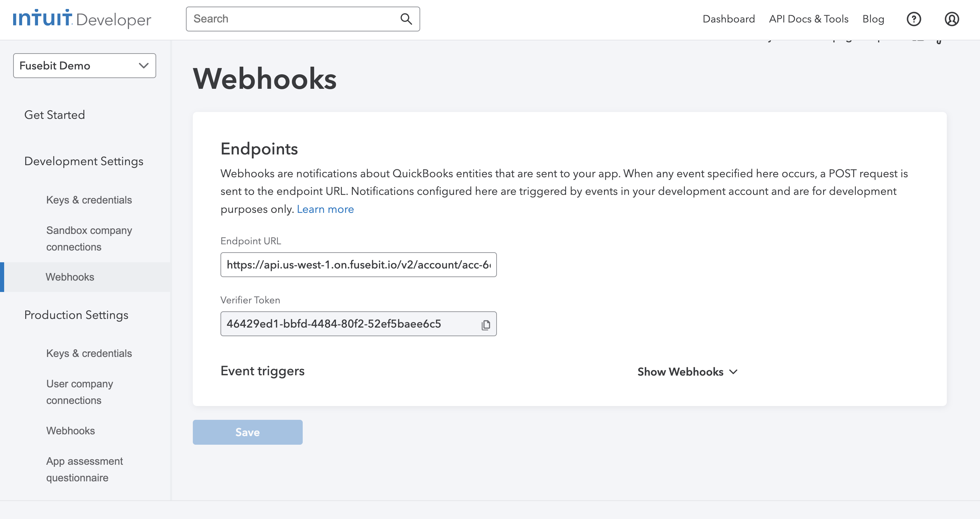Select Production Settings section heading
The width and height of the screenshot is (980, 519).
click(76, 315)
